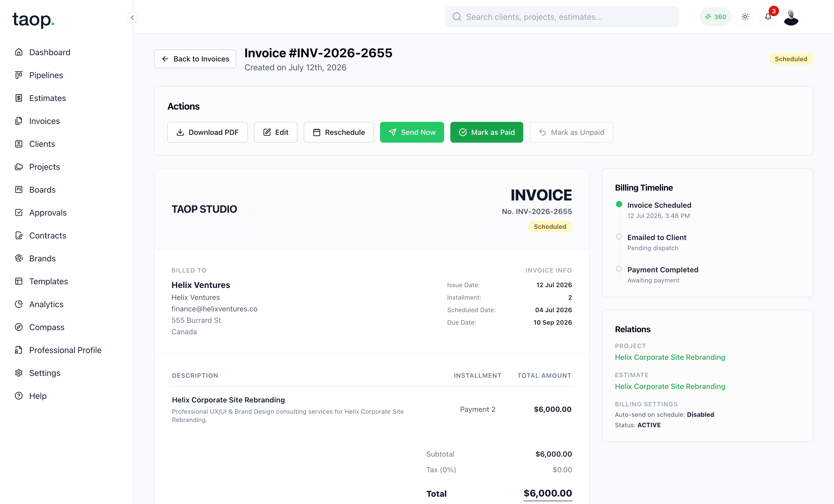834x504 pixels.
Task: Click the Invoices document icon
Action: (x=19, y=121)
